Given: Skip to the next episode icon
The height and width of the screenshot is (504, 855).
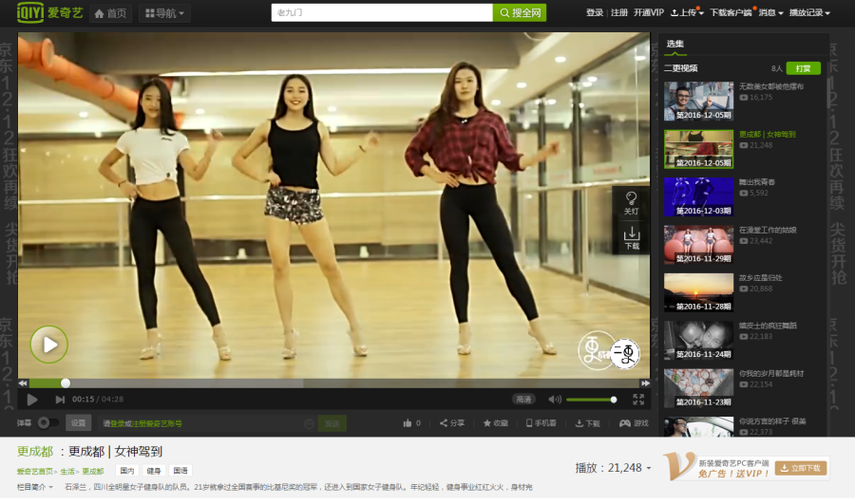Looking at the screenshot, I should (x=60, y=400).
